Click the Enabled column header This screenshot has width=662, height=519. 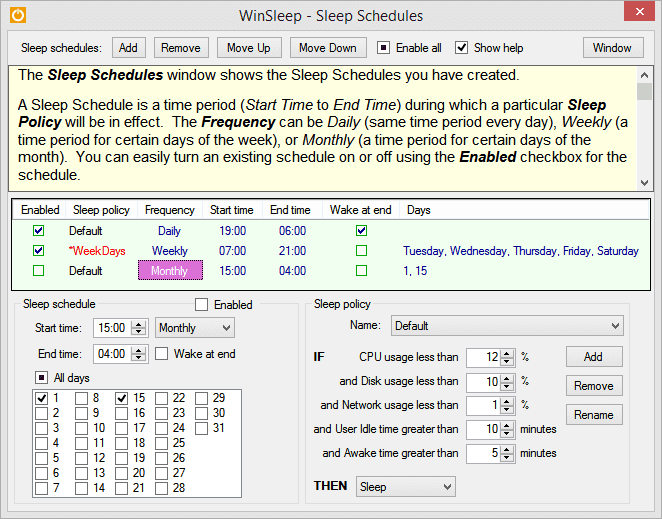click(40, 210)
